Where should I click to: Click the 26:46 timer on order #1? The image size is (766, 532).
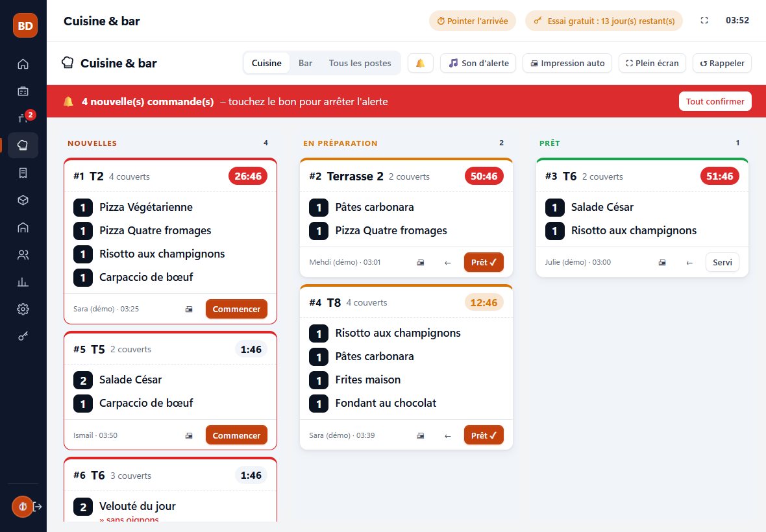(x=248, y=176)
